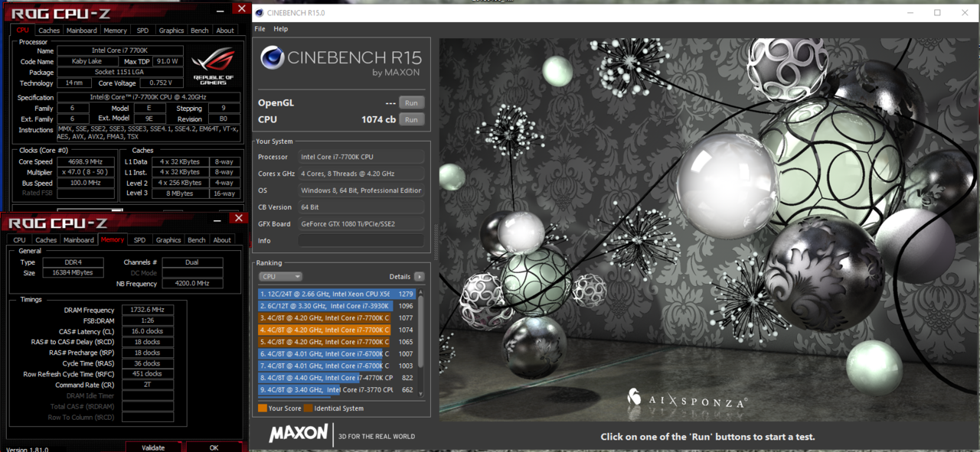Image resolution: width=980 pixels, height=452 pixels.
Task: Select ranking row 5 i7-7700K score 1065
Action: [x=337, y=342]
